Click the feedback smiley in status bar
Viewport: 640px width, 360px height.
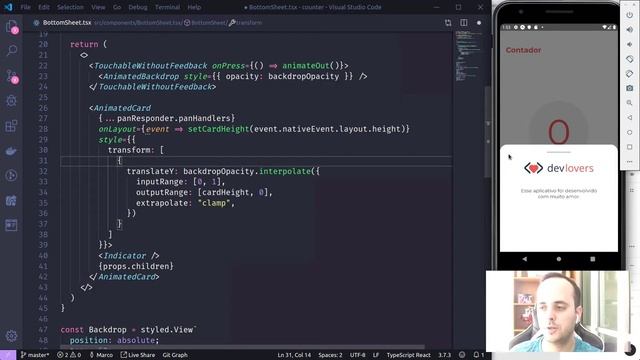462,355
